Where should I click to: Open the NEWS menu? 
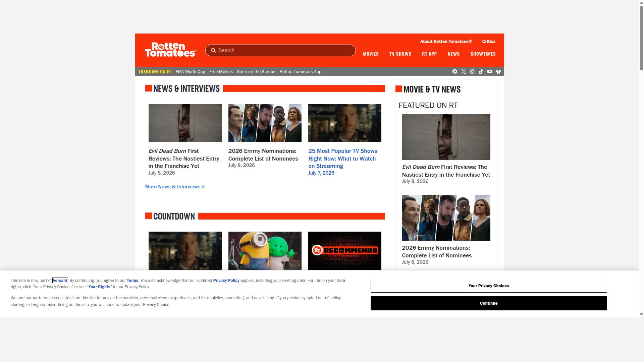[453, 54]
